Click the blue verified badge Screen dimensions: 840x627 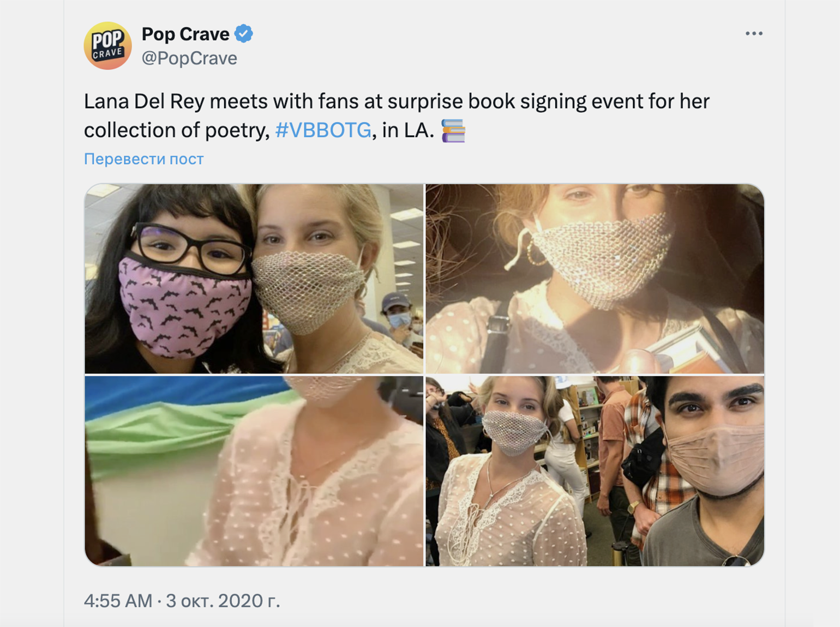(244, 34)
